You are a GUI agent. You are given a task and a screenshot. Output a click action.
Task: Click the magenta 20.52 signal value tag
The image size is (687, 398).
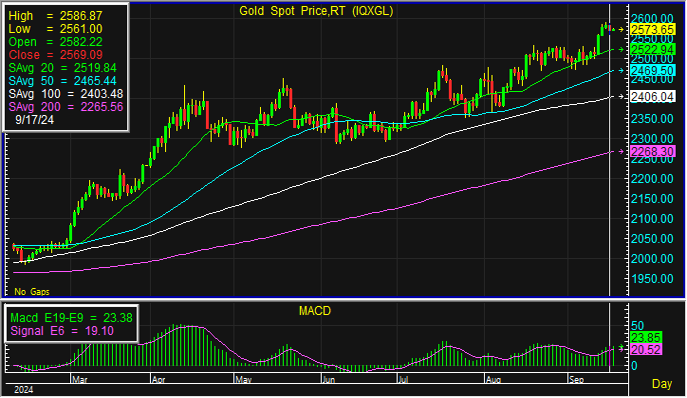(x=646, y=349)
